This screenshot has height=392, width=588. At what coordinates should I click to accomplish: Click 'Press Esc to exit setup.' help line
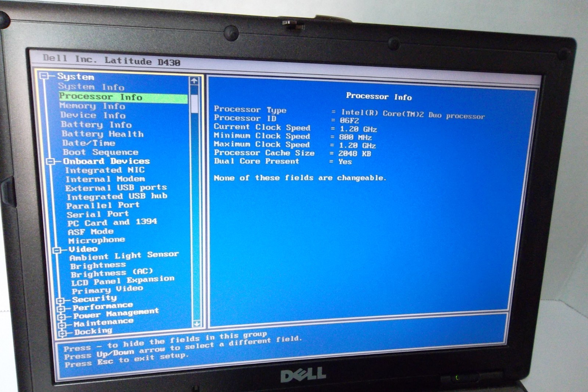coord(126,360)
